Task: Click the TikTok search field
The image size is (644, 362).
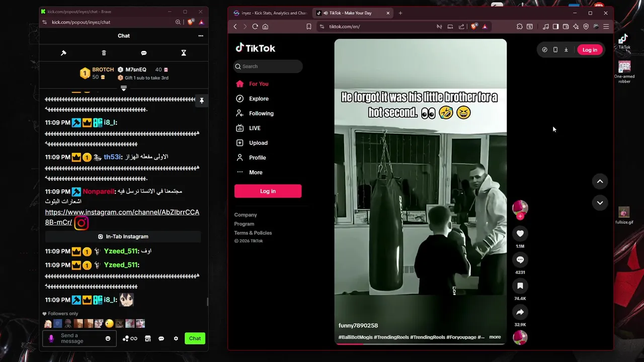Action: pyautogui.click(x=268, y=66)
